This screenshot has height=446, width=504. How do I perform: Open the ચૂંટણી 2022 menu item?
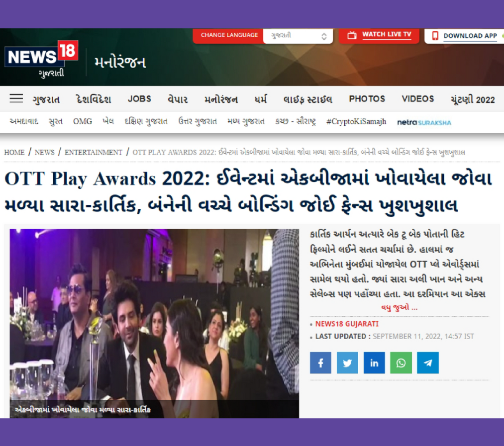click(473, 99)
